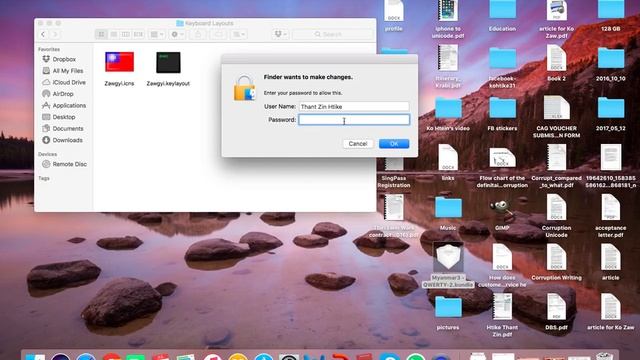Switch Finder to column view
Viewport: 640px width, 360px height.
point(126,34)
